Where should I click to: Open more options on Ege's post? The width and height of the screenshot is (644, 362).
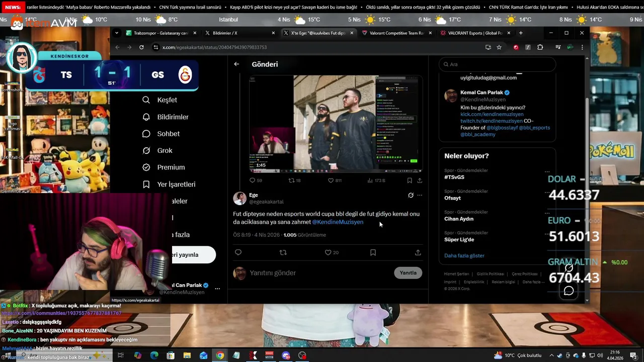tap(420, 195)
